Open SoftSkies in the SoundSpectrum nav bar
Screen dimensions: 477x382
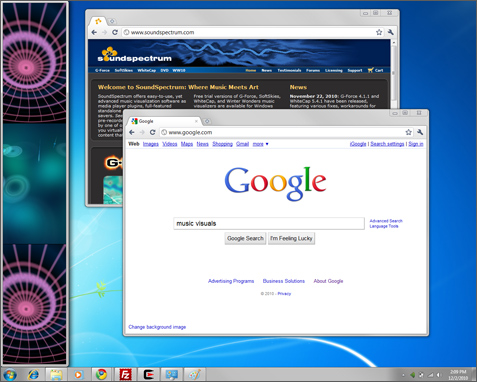124,70
